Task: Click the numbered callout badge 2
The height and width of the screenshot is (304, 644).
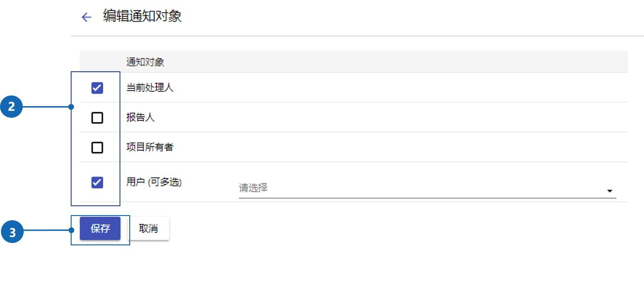Action: 12,107
